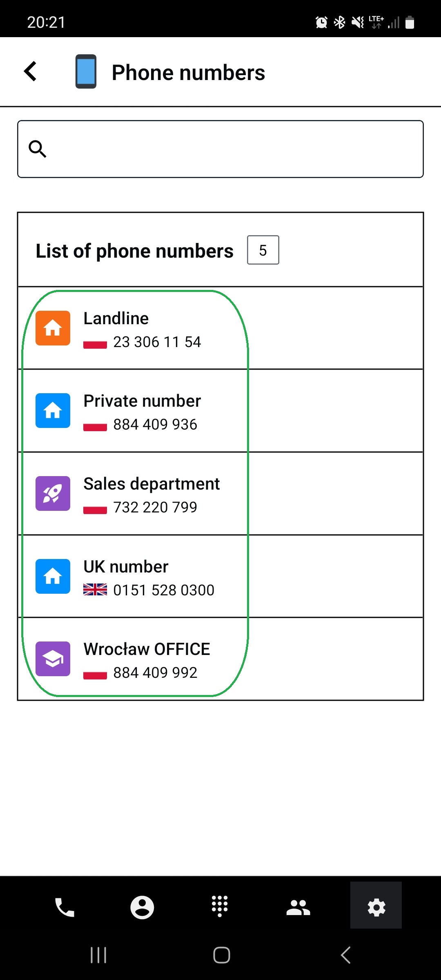Tap the blue phone icon beside the title
441x980 pixels.
tap(86, 71)
